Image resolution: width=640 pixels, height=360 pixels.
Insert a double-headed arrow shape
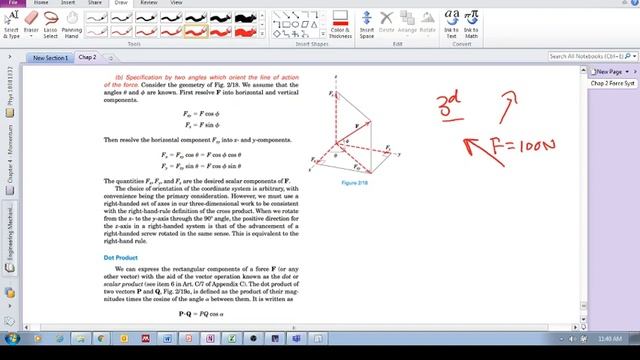click(296, 15)
